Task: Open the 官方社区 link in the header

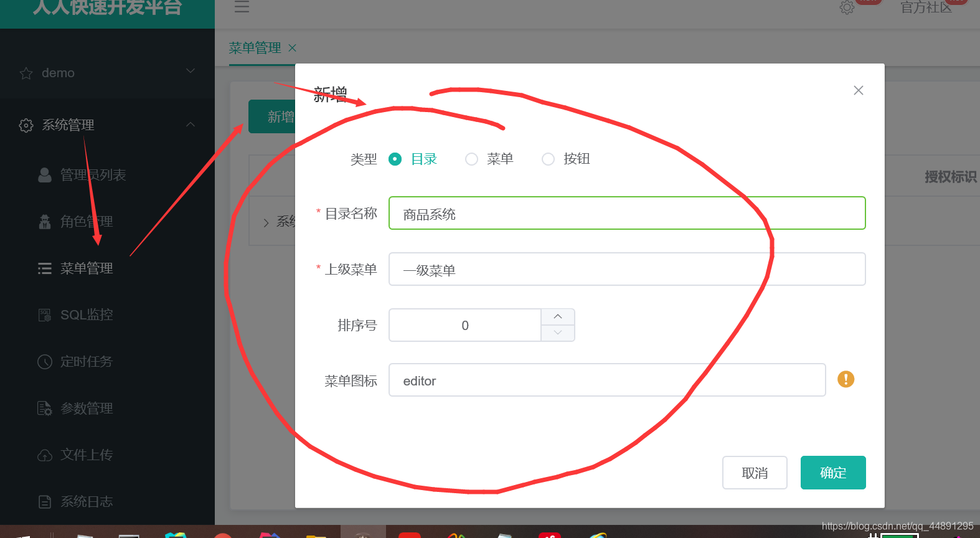Action: [x=926, y=7]
